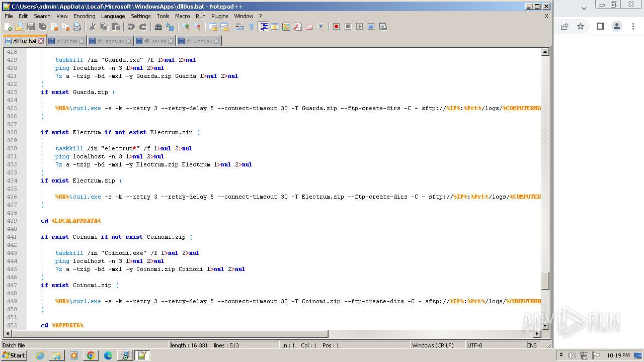Open the Window menu

coord(244,16)
